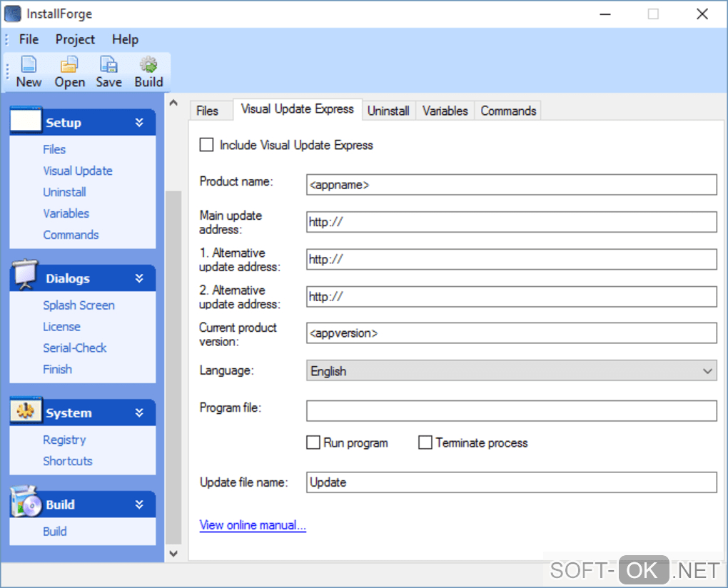Click the Setup panel window icon
The image size is (728, 588).
26,121
